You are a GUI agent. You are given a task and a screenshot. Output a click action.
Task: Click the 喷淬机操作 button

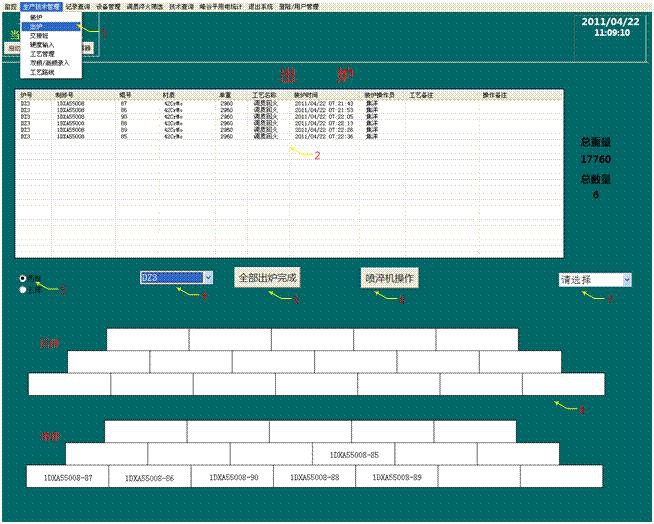click(x=389, y=277)
